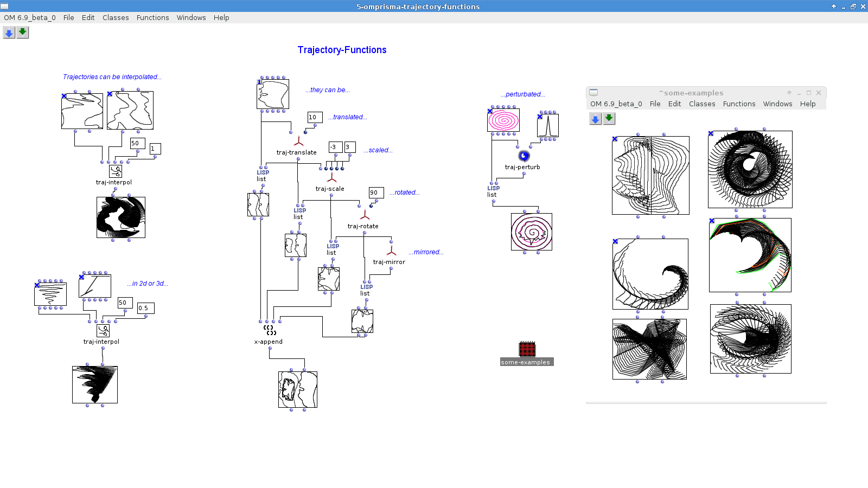Click the value box containing 0.5
The image size is (868, 488).
coord(145,308)
